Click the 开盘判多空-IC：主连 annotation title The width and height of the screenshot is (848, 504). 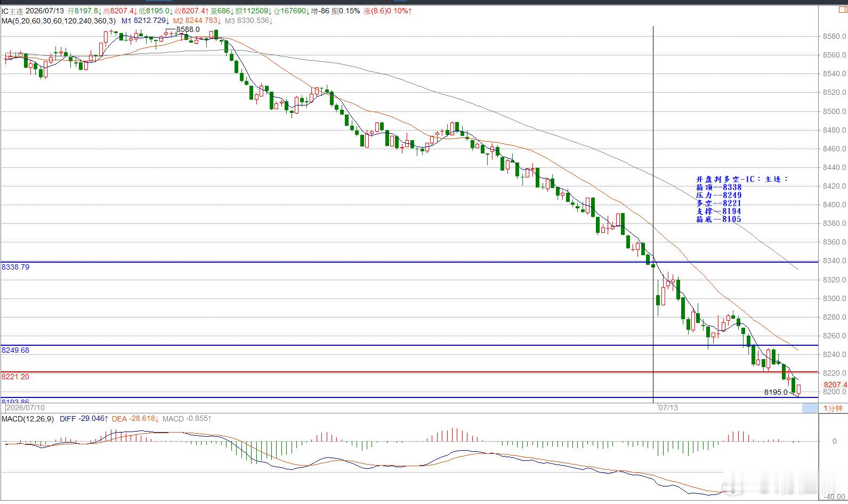(x=742, y=179)
